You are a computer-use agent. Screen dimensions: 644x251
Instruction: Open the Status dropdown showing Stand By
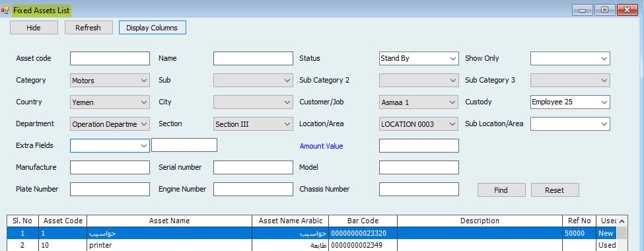[x=419, y=58]
